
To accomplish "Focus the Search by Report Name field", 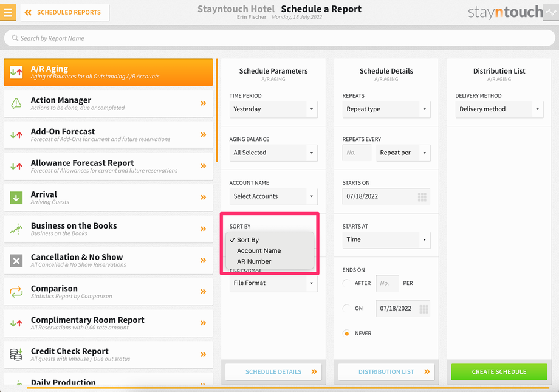I will coord(279,38).
